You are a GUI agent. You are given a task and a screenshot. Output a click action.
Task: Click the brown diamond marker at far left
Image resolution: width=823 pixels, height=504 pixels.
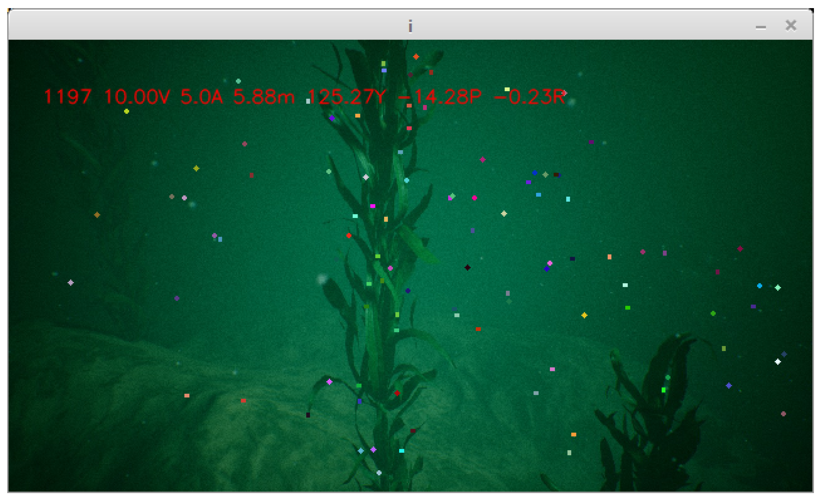pos(97,215)
